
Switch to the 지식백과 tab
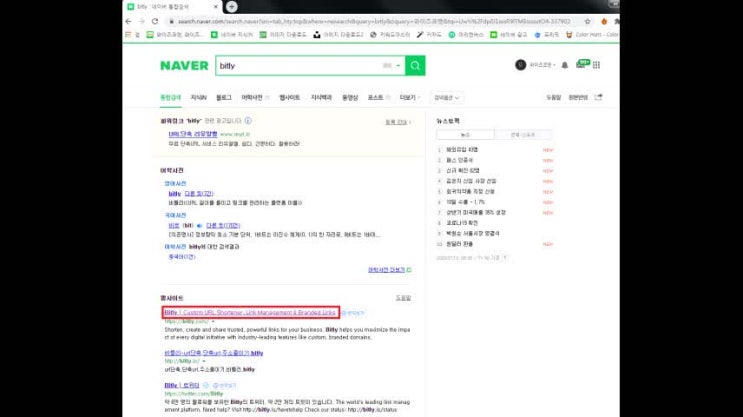pyautogui.click(x=321, y=97)
